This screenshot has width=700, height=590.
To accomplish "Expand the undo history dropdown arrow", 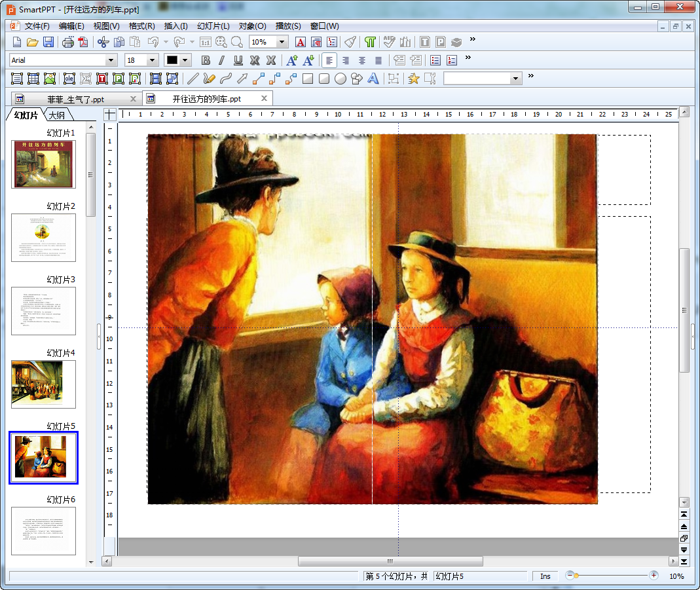I will click(x=166, y=42).
